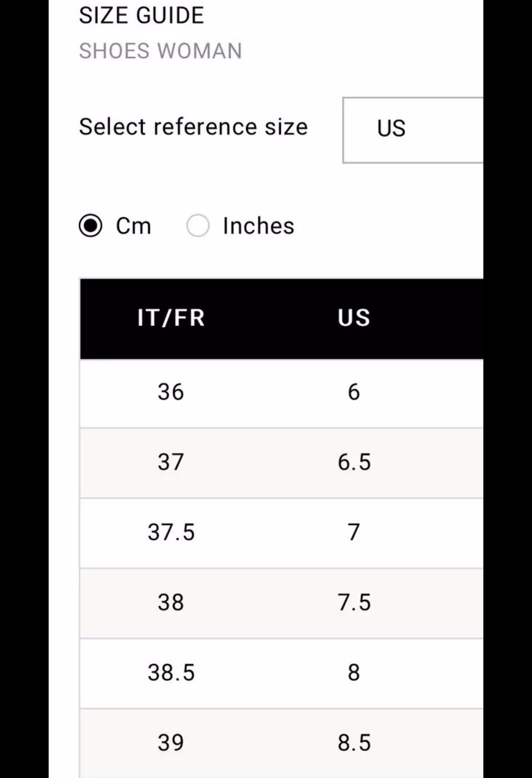Select the IT/FR size 36 cell
Viewport: 532px width, 778px height.
click(x=171, y=392)
